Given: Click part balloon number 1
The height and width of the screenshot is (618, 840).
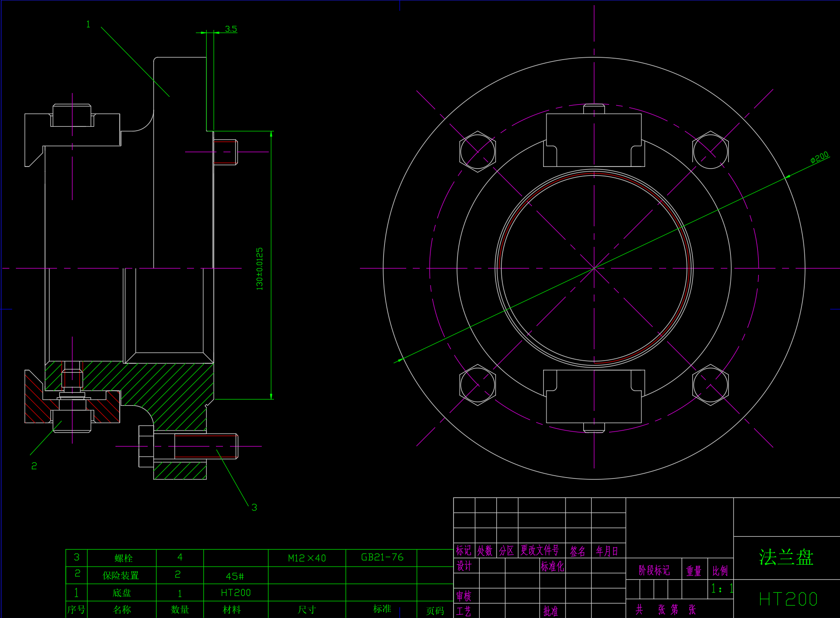Looking at the screenshot, I should click(88, 24).
